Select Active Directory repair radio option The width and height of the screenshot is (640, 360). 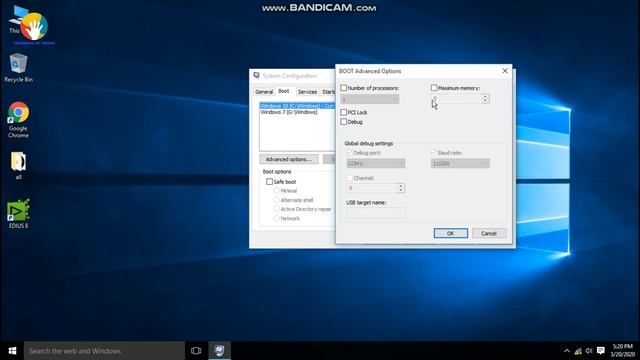click(x=277, y=209)
